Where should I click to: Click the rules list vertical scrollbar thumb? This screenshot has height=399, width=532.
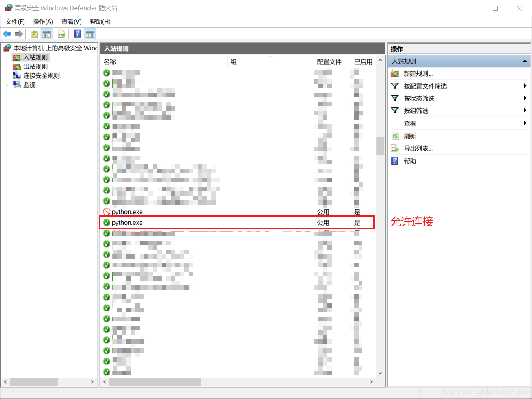coord(380,145)
